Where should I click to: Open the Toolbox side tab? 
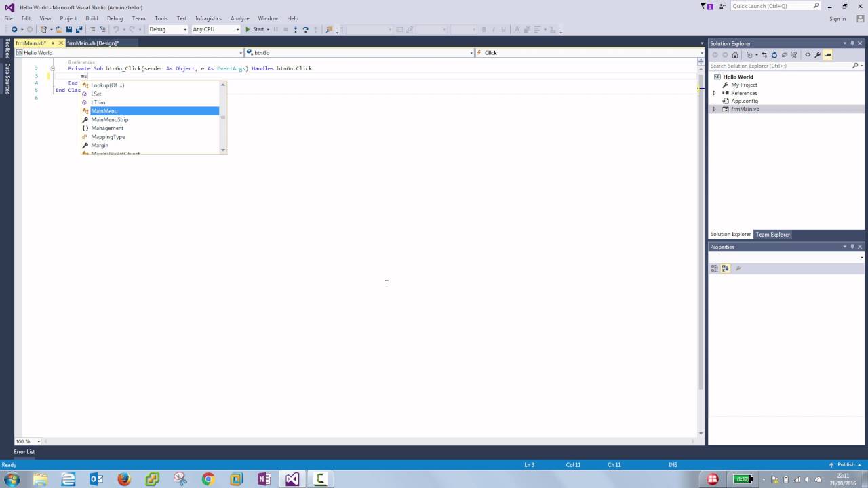coord(7,48)
